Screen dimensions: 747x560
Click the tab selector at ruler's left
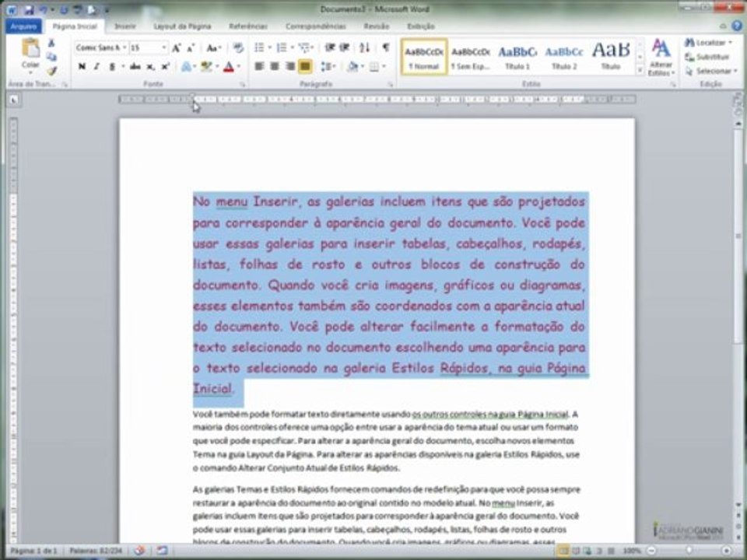click(x=13, y=100)
